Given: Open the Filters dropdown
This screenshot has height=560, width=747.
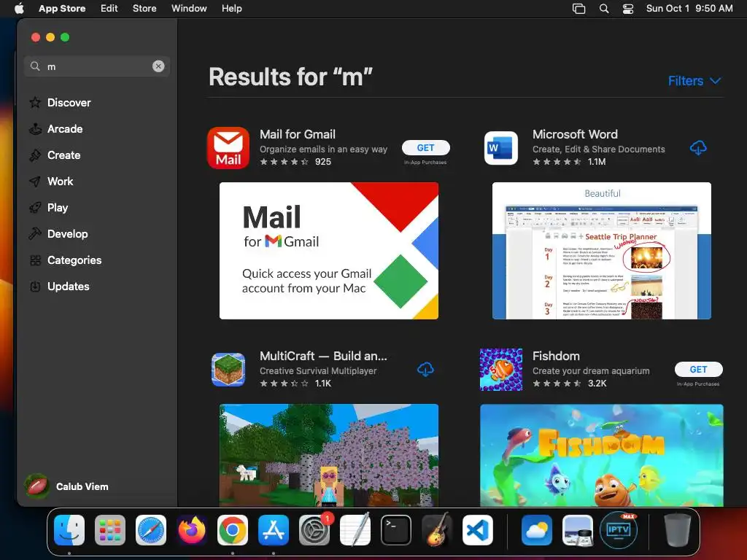Looking at the screenshot, I should coord(694,81).
